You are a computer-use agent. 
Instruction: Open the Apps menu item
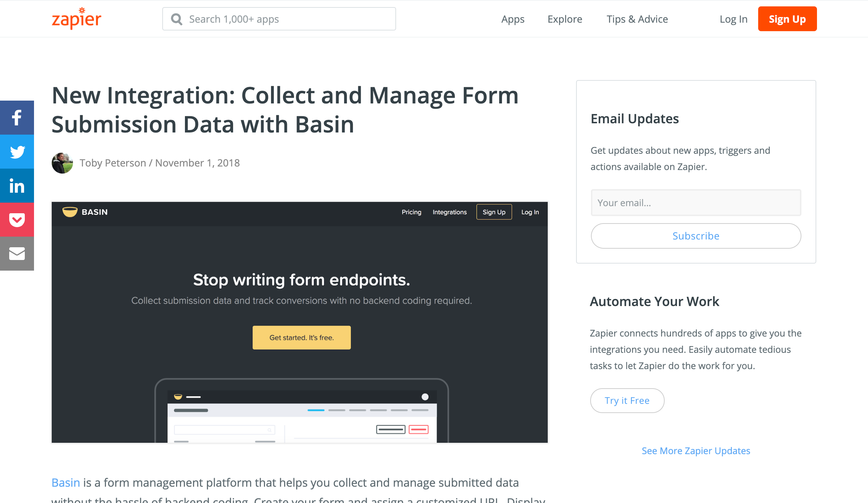tap(513, 19)
